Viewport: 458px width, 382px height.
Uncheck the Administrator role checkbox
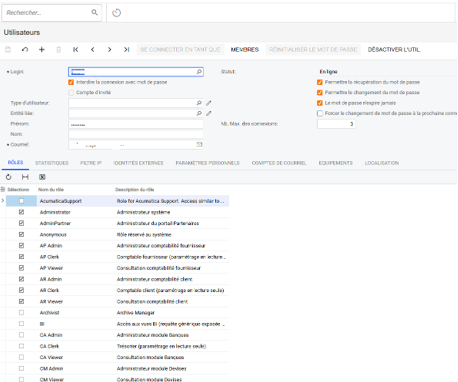[x=21, y=212]
